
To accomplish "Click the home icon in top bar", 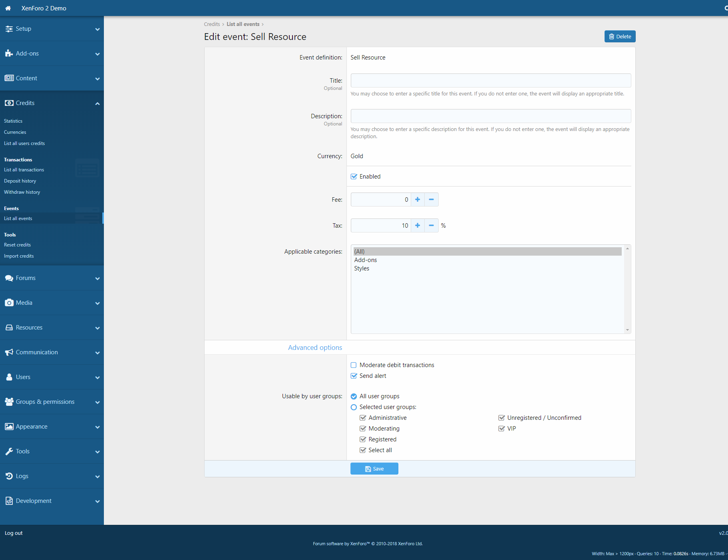I will (x=8, y=8).
